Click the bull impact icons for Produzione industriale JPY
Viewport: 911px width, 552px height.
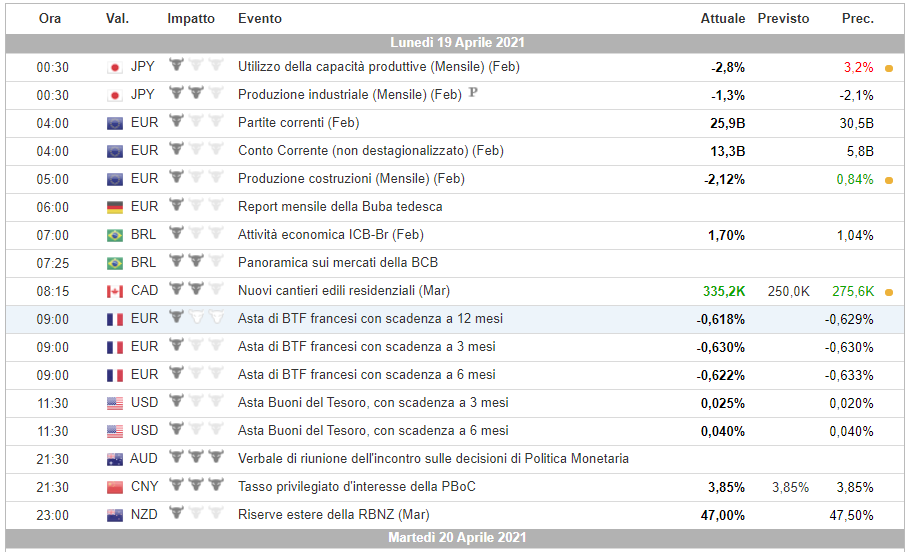pyautogui.click(x=196, y=92)
